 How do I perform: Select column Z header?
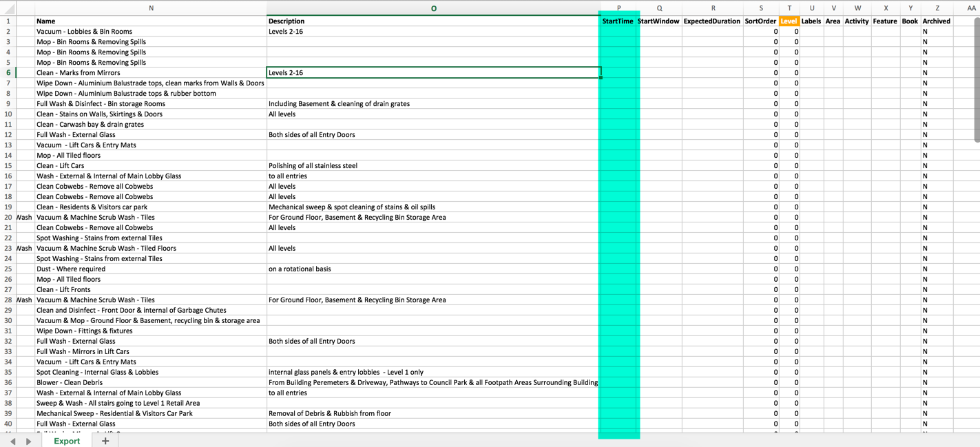937,8
